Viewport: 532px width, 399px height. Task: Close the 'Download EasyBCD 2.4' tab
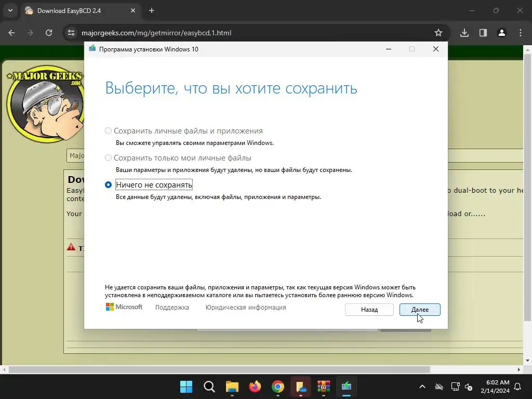point(133,10)
